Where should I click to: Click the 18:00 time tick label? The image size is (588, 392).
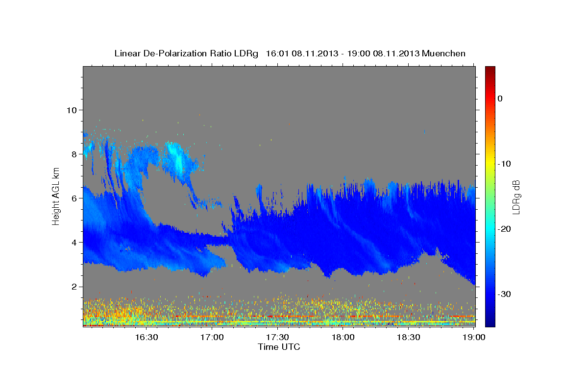pos(343,338)
